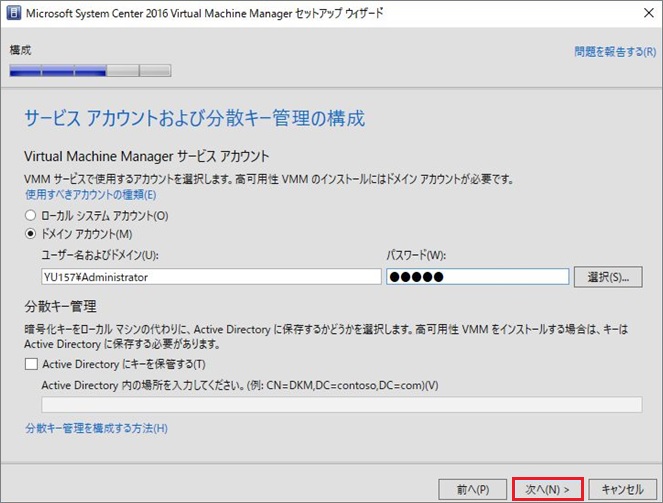The width and height of the screenshot is (663, 503).
Task: Select the ローカル システム アカウント(O) radio button
Action: (x=31, y=215)
